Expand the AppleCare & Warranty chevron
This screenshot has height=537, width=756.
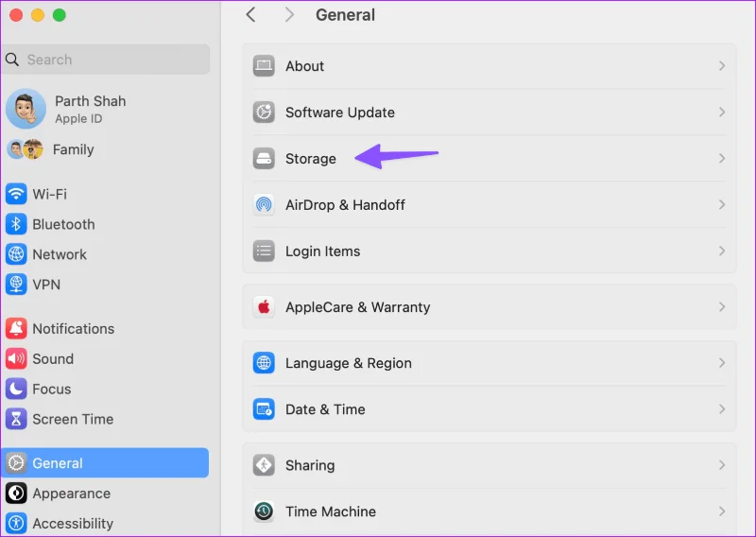tap(722, 307)
